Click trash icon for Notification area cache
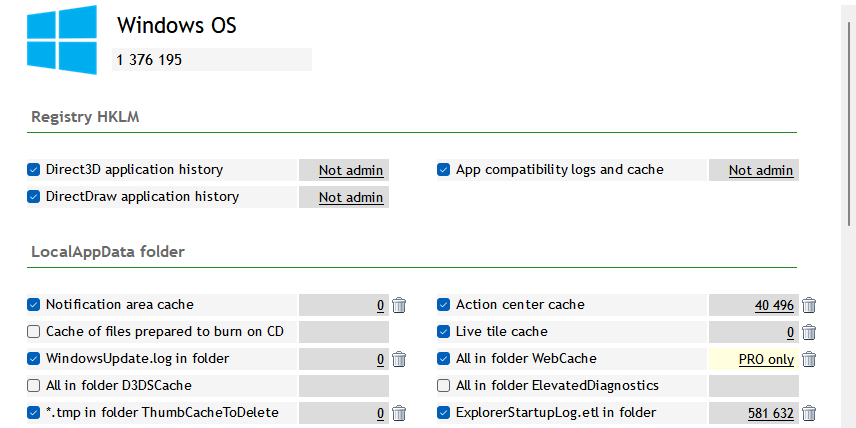The height and width of the screenshot is (428, 856). [399, 305]
